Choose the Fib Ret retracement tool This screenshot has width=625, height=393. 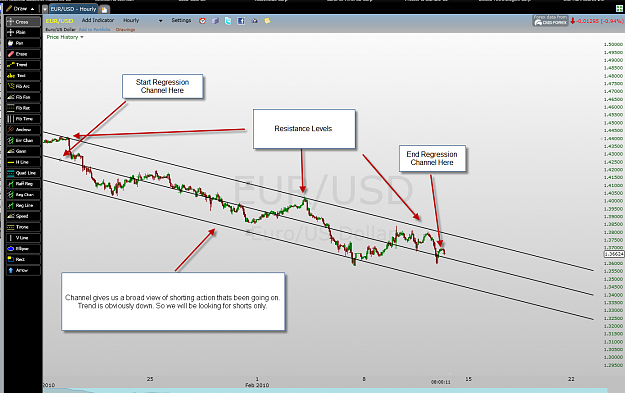pos(23,108)
